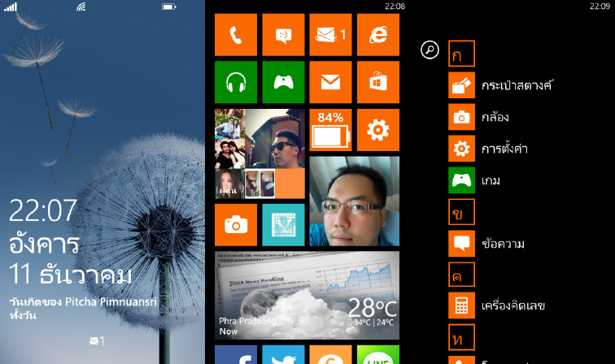Tap the battery 84% tile
Screen dimensions: 615x364
[x=330, y=130]
